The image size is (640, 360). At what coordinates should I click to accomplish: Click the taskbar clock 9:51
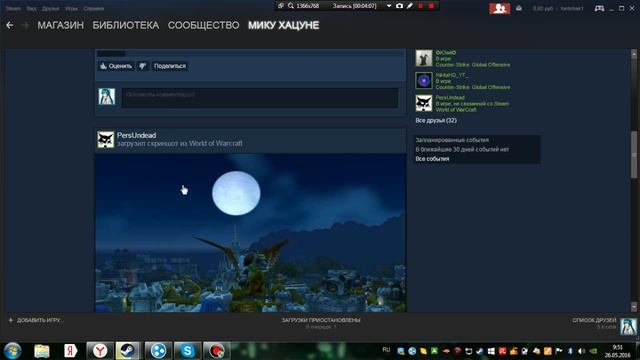[x=618, y=347]
